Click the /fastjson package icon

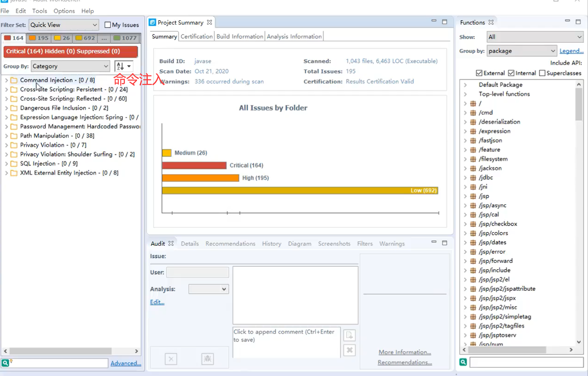pos(473,141)
